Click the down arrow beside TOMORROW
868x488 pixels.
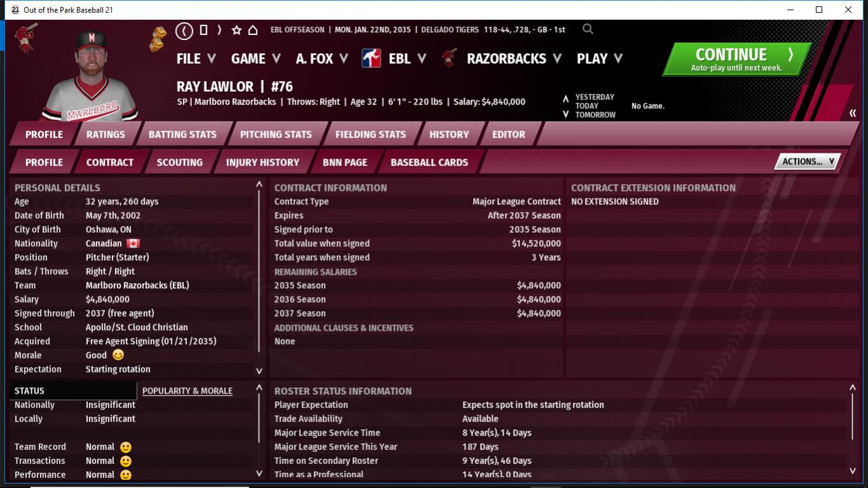coord(565,115)
